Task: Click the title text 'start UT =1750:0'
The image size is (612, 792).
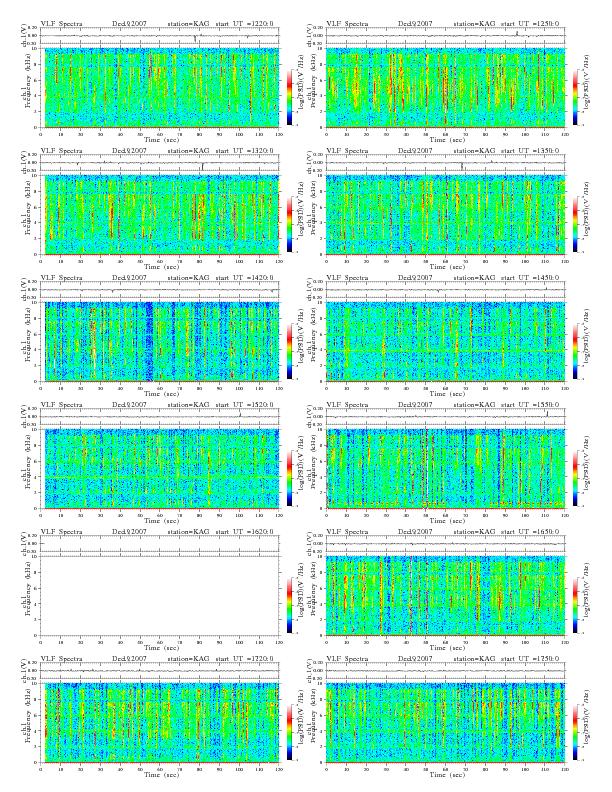Action: [x=530, y=659]
